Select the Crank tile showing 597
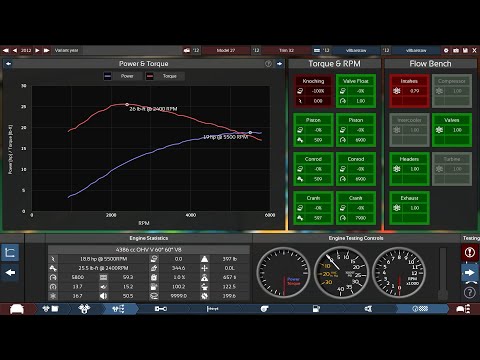The height and width of the screenshot is (360, 480). (x=313, y=208)
